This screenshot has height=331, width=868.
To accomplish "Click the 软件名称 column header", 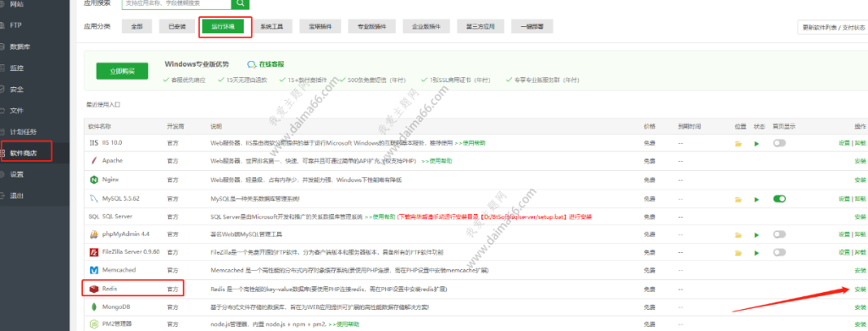I will [x=100, y=126].
